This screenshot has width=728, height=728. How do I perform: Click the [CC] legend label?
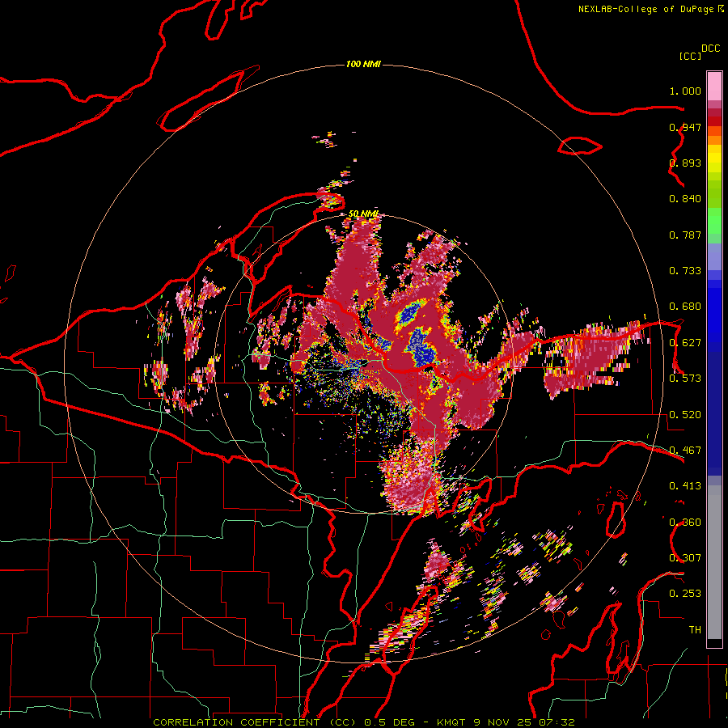pos(691,56)
